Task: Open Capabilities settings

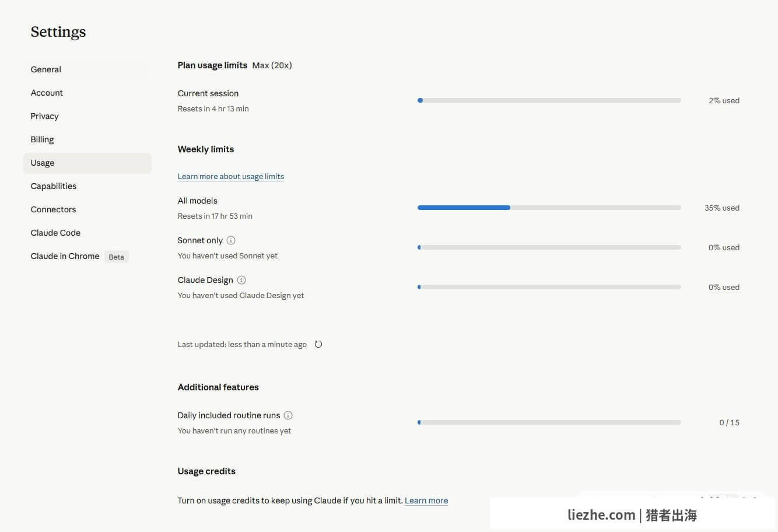Action: (x=87, y=186)
